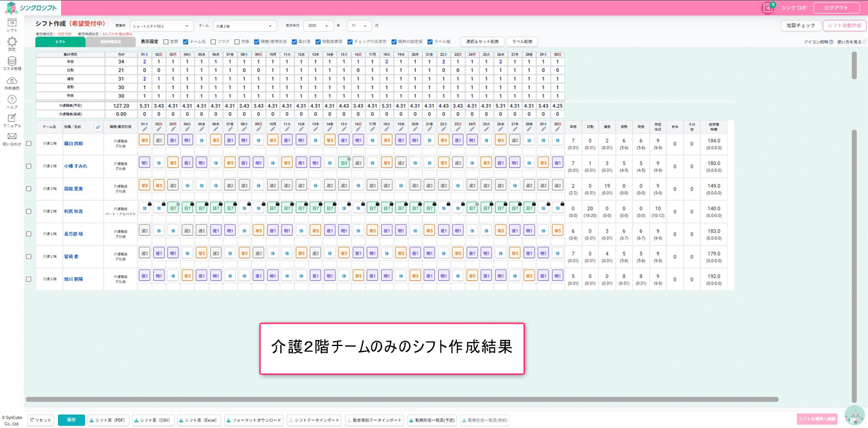The height and width of the screenshot is (428, 868).
Task: Click the 保存 button
Action: [x=71, y=420]
